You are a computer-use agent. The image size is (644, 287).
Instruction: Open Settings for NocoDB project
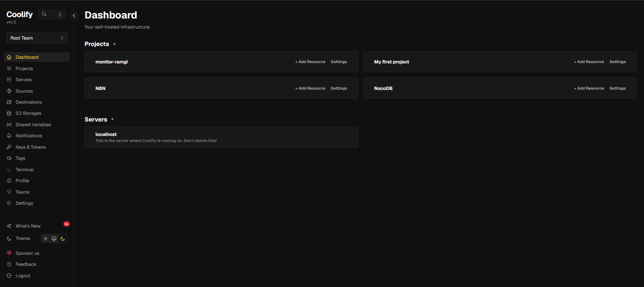tap(617, 88)
